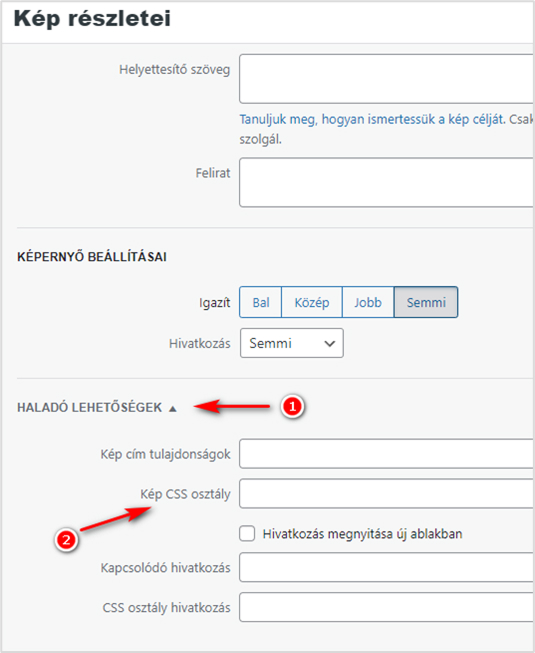This screenshot has height=653, width=535.
Task: Click the Hivatkozás megnyitása új ablakban label
Action: click(362, 534)
